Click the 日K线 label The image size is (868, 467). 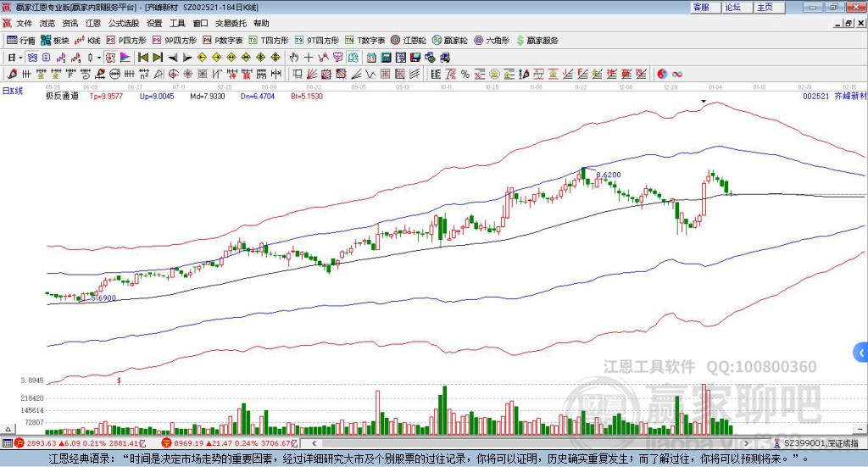[13, 91]
